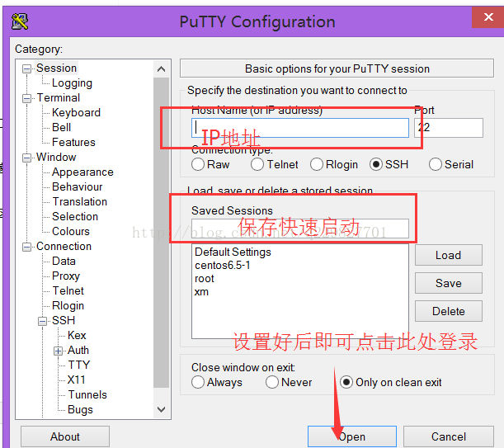Collapse the SSH tree node
504x448 pixels.
[42, 321]
